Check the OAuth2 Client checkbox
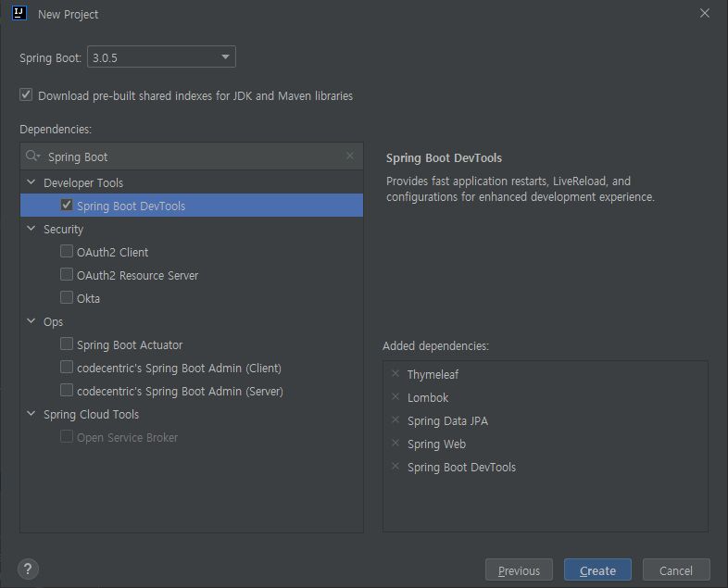Viewport: 728px width, 588px height. [x=67, y=252]
